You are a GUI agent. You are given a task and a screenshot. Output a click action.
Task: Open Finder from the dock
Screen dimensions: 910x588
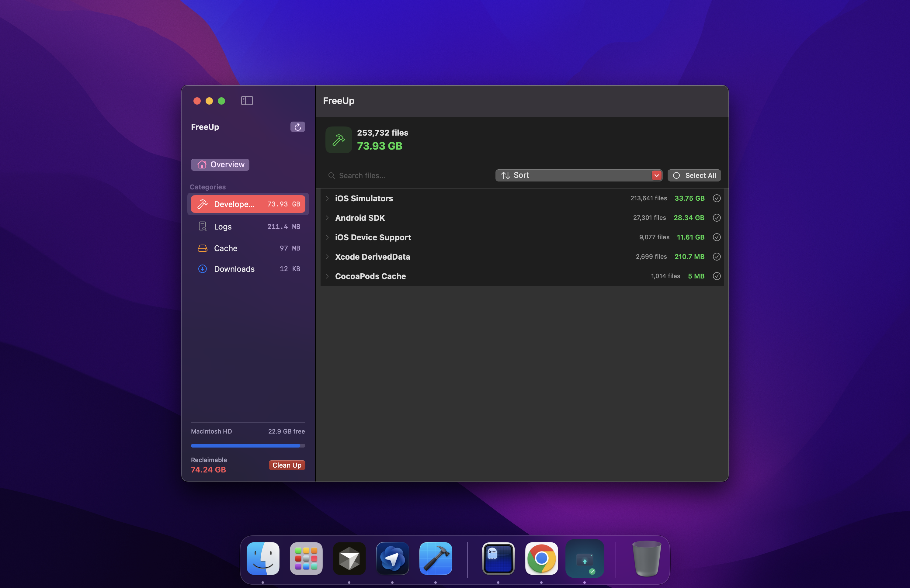(263, 558)
